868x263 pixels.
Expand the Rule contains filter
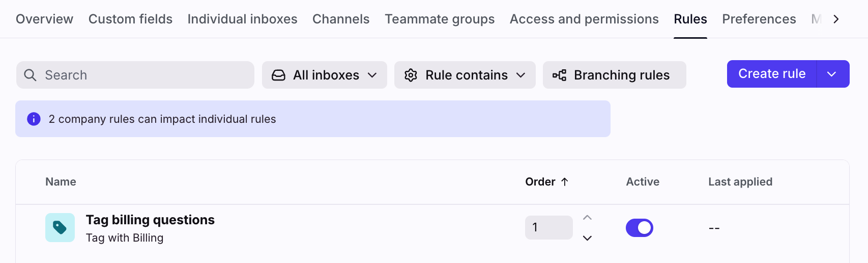(x=465, y=75)
